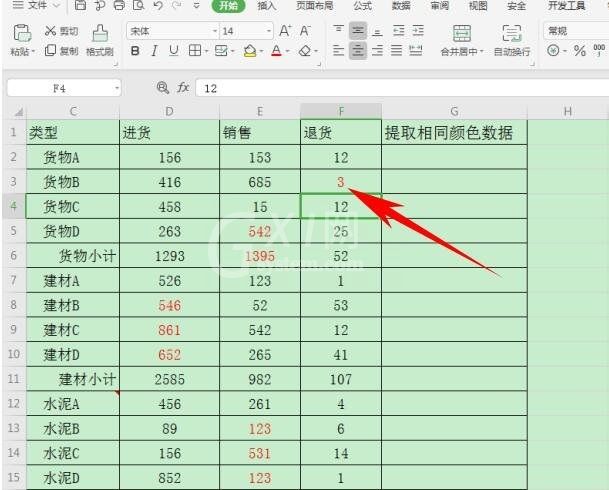Click the align left icon
This screenshot has width=609, height=490.
pos(338,50)
